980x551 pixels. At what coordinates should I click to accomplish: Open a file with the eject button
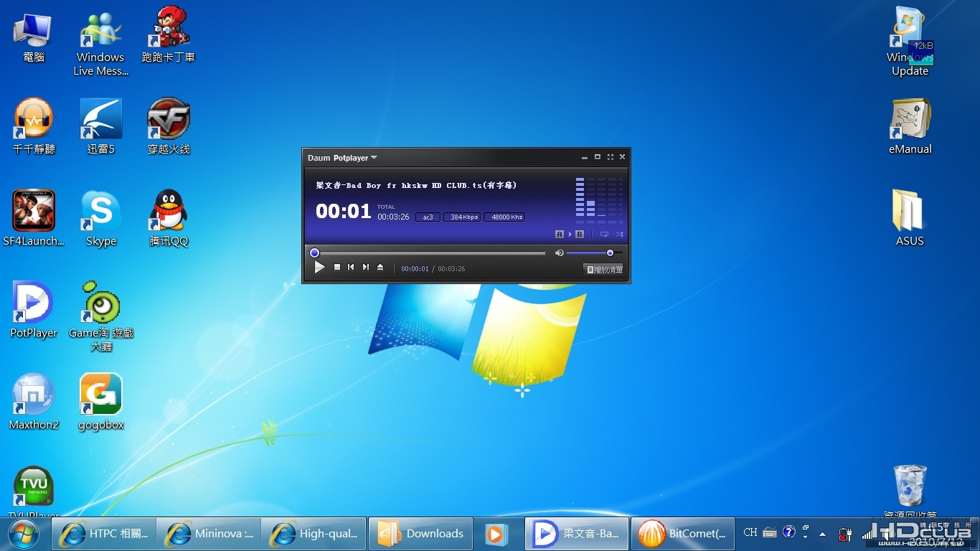(x=380, y=267)
